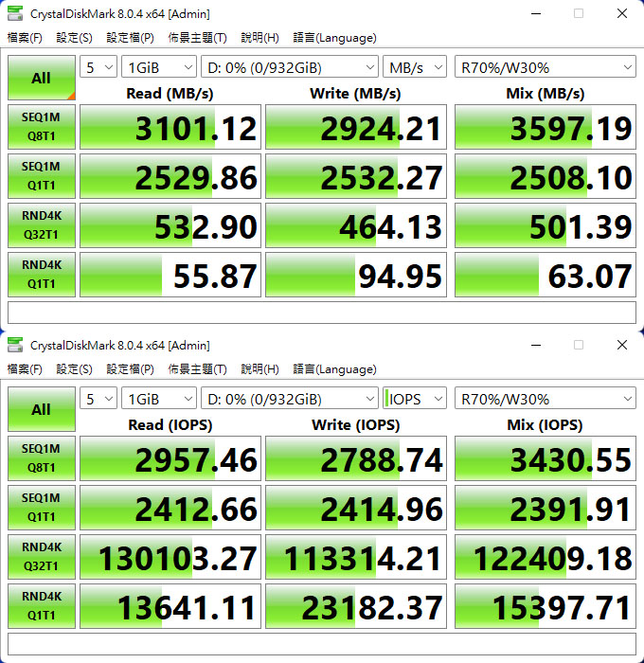The width and height of the screenshot is (644, 663).
Task: Click the 130103.27 IOPS read result
Action: tap(170, 557)
